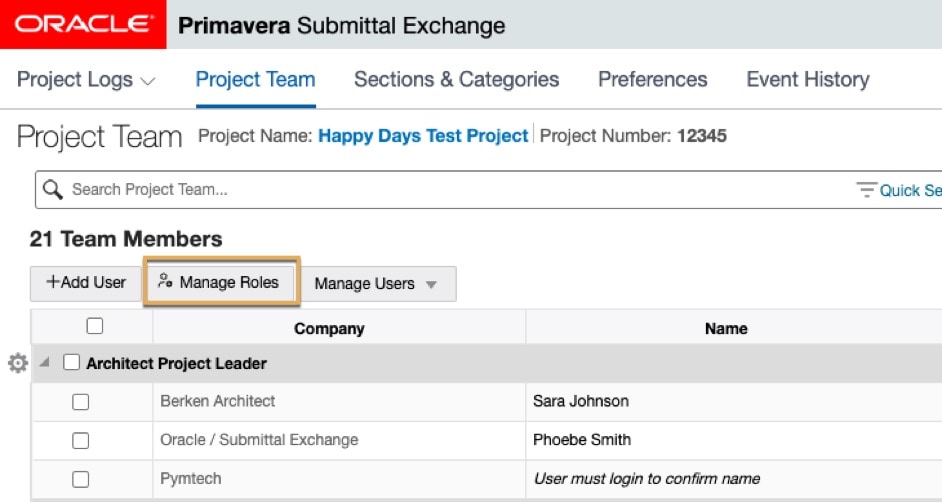Open Happy Days Test Project link
This screenshot has width=942, height=502.
tap(422, 136)
